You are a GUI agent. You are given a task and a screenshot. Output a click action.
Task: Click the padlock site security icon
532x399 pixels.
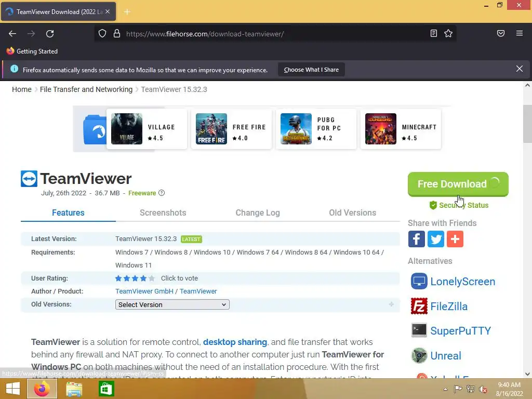[x=117, y=33]
